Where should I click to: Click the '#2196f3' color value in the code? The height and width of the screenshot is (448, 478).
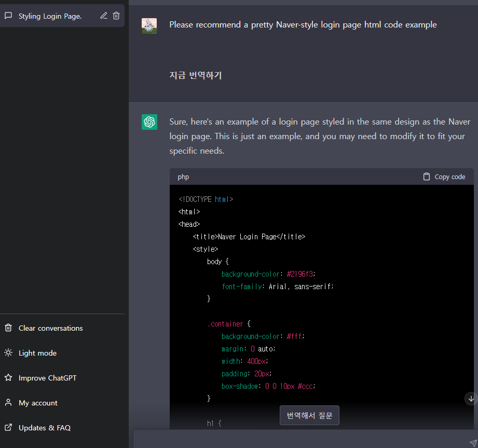pyautogui.click(x=301, y=274)
